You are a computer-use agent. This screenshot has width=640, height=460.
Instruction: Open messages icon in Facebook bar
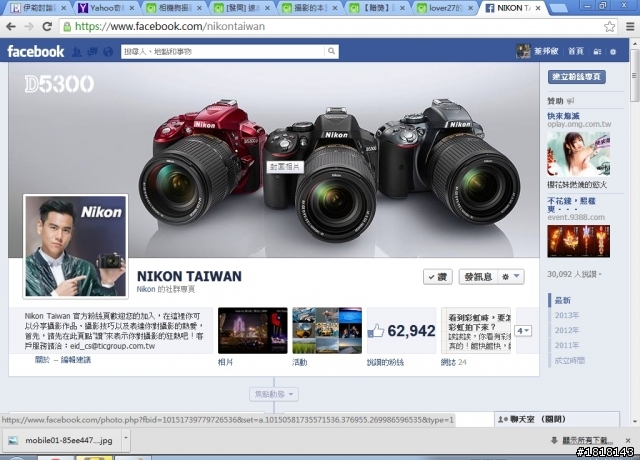tap(93, 51)
